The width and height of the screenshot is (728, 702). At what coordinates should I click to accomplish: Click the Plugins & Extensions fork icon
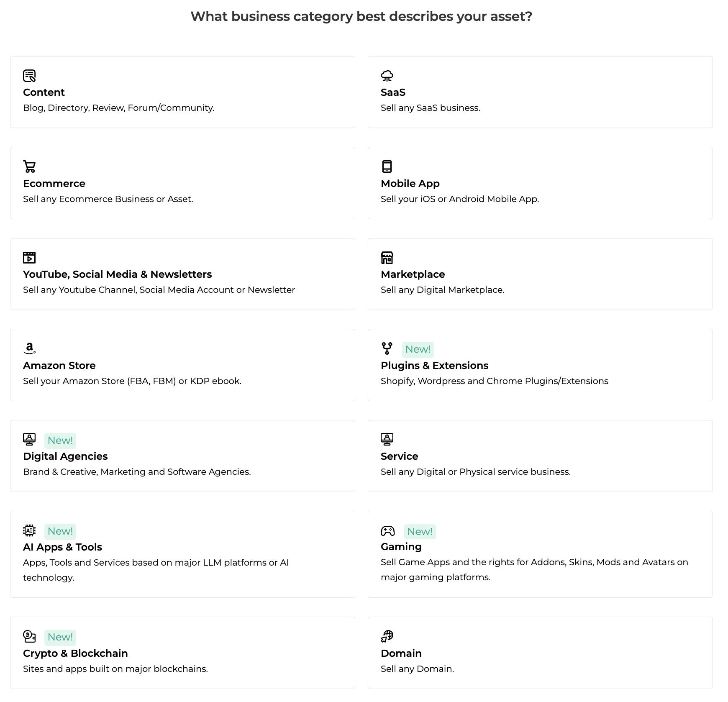point(387,348)
